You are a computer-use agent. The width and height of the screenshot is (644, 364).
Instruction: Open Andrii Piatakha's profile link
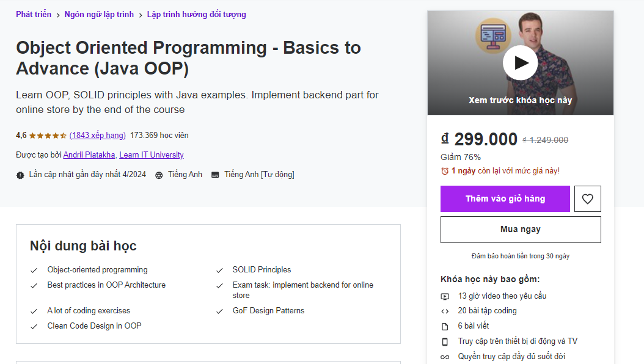[89, 155]
